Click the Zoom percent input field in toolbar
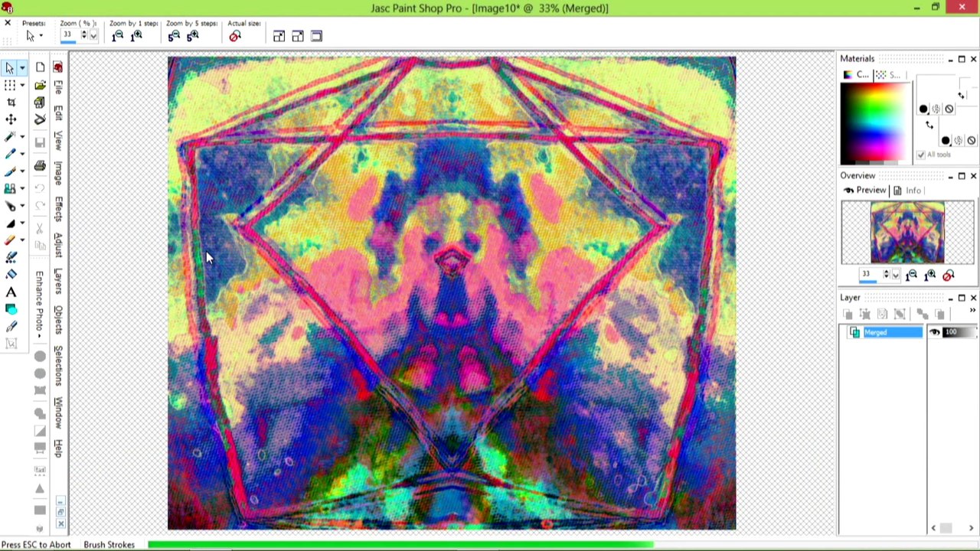 click(70, 36)
